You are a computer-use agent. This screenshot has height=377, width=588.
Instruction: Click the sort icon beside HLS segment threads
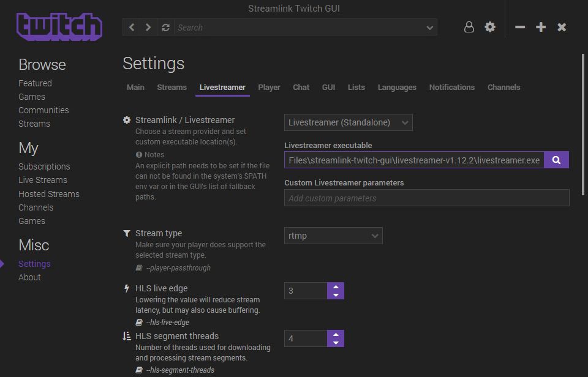coord(127,336)
